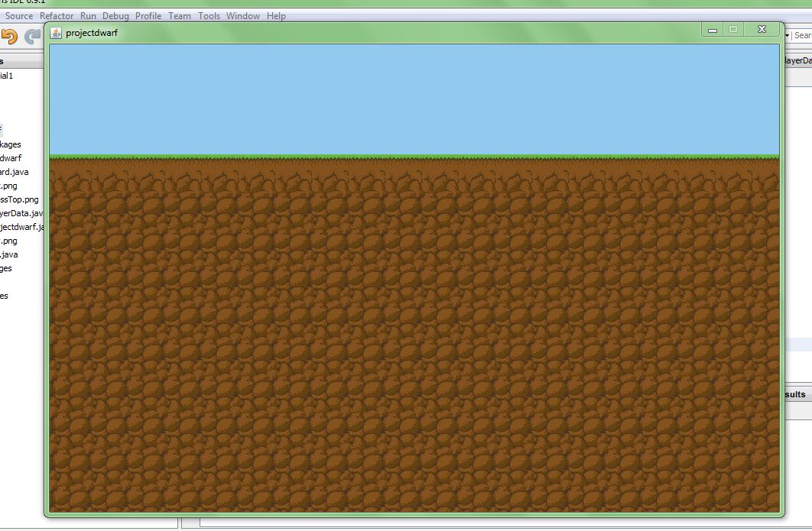Click the Java cup icon in projectdwarf title bar

pyautogui.click(x=56, y=33)
